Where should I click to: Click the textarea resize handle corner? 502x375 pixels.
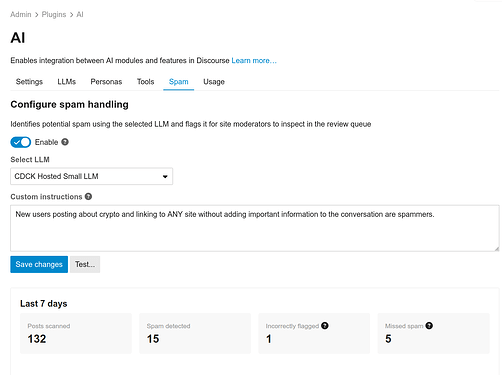[497, 249]
